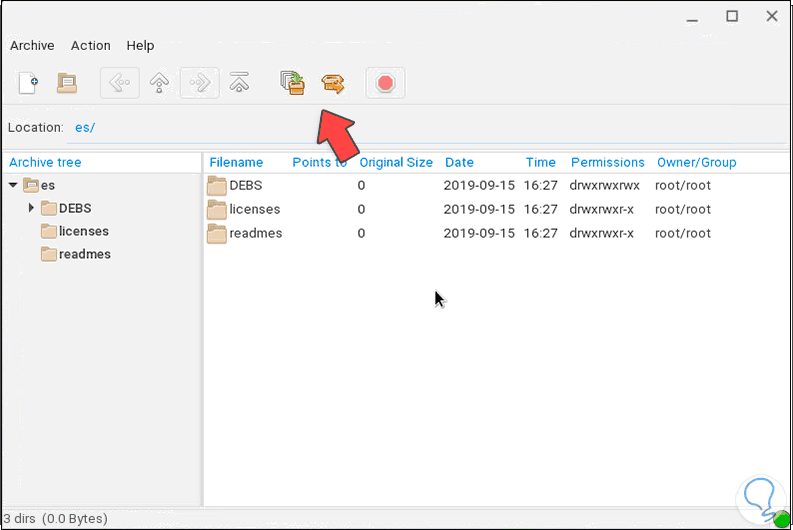
Task: Go forward using the toolbar arrow
Action: [x=200, y=83]
